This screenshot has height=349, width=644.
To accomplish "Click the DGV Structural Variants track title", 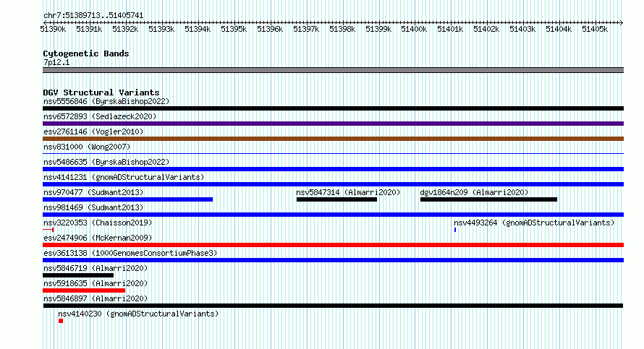I will (101, 92).
